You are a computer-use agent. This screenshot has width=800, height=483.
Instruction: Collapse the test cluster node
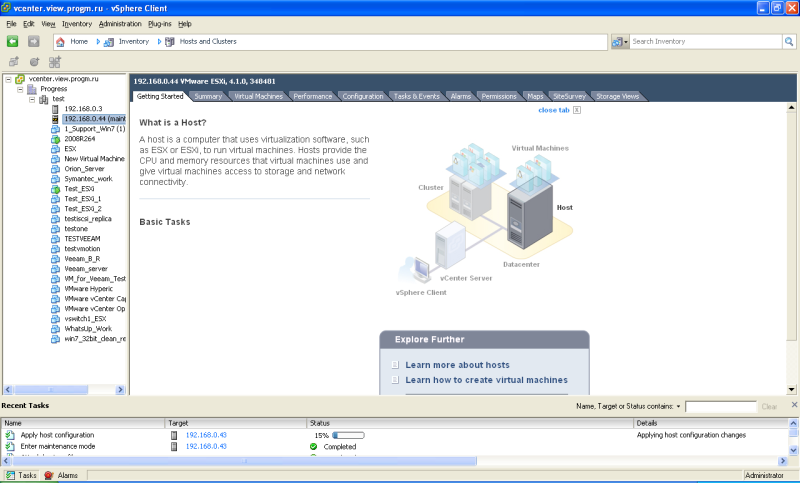pyautogui.click(x=32, y=99)
